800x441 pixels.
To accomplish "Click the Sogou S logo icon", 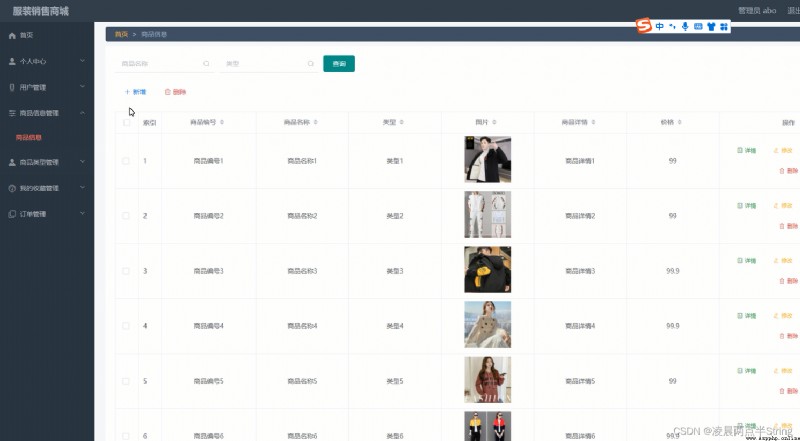I will (644, 26).
